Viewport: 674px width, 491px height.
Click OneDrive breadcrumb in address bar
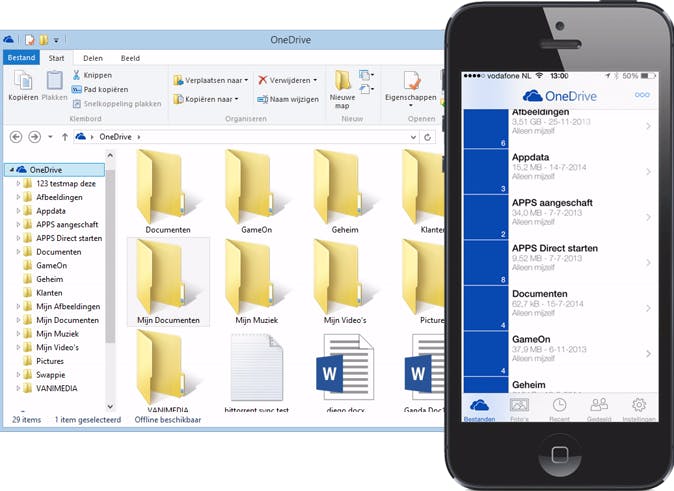click(115, 137)
